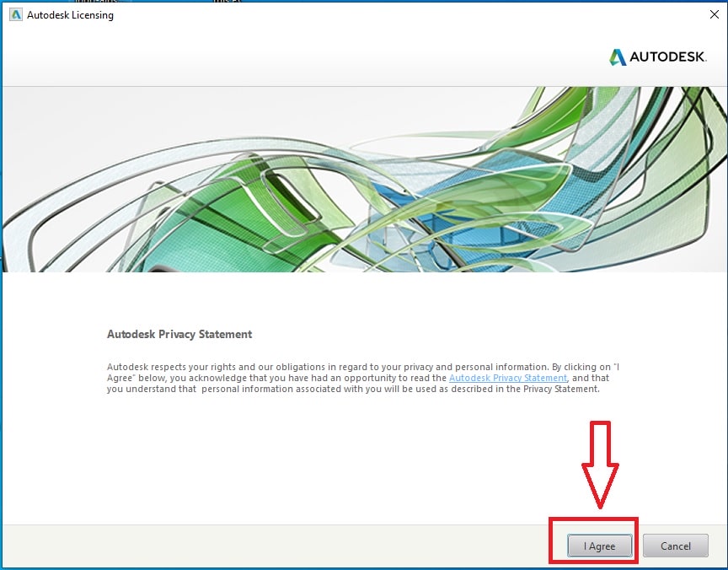
Task: Cancel the Autodesk Licensing dialog
Action: pyautogui.click(x=676, y=546)
